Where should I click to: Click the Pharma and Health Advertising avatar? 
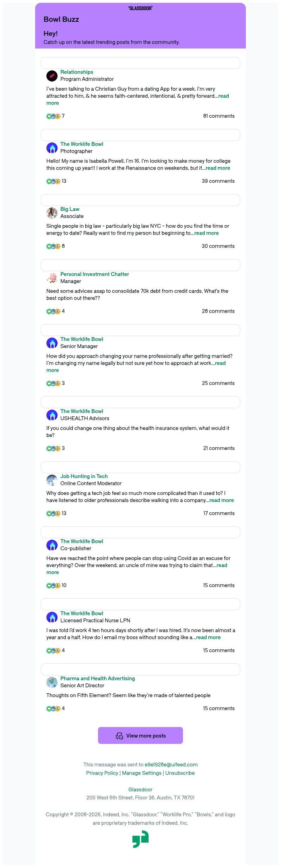pos(52,682)
